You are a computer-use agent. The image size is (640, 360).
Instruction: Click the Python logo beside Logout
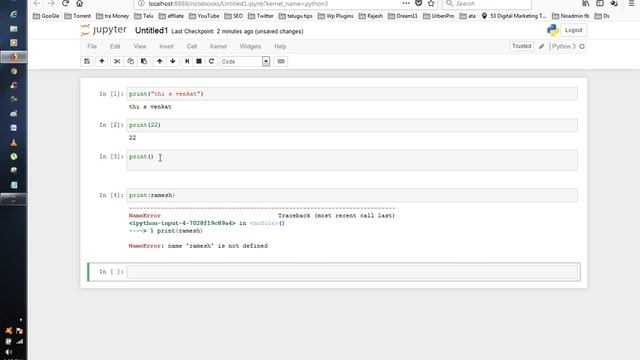click(553, 30)
